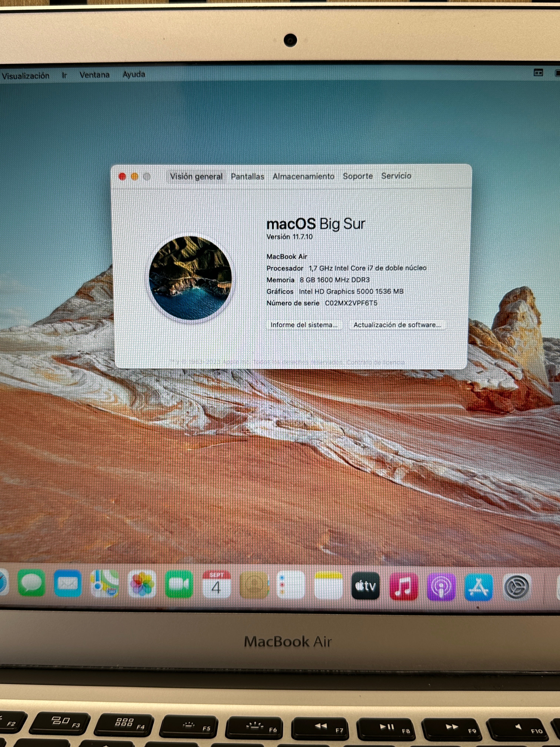This screenshot has width=560, height=747.
Task: Open the Ayuda menu
Action: click(x=134, y=74)
